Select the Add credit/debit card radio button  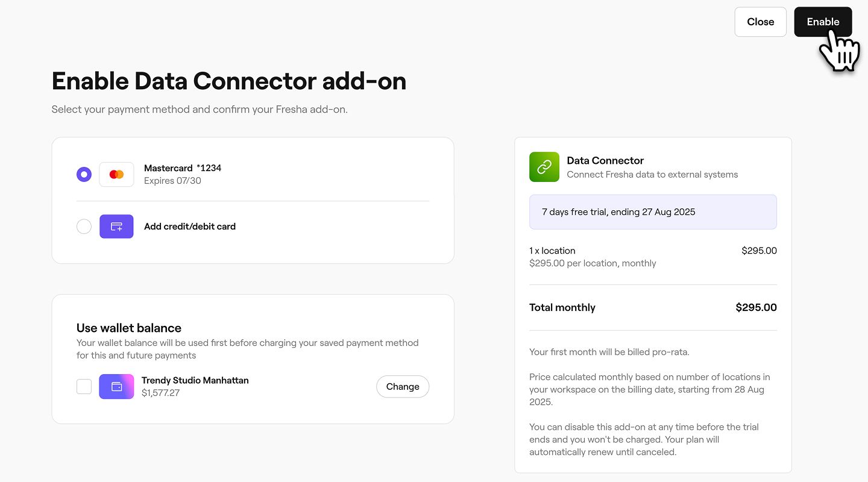point(84,227)
